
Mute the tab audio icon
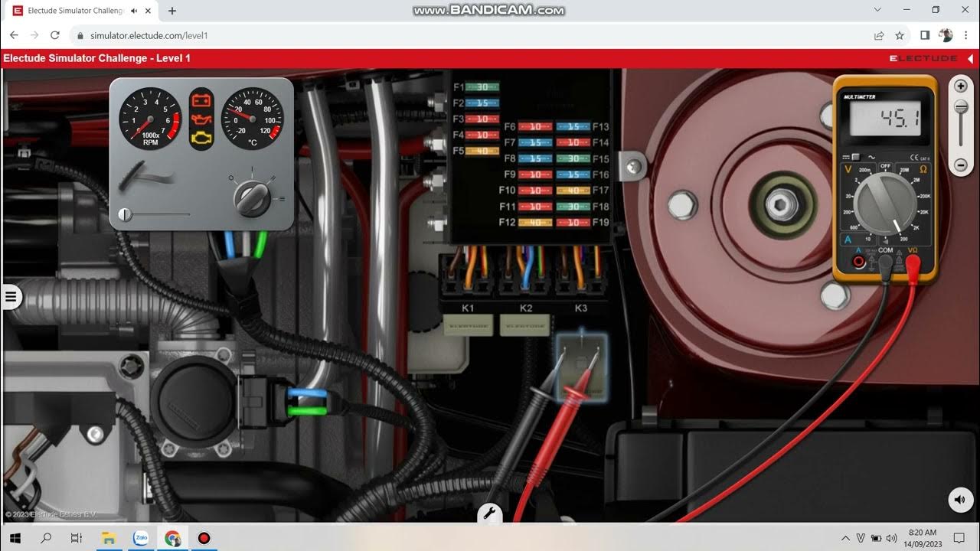tap(134, 11)
